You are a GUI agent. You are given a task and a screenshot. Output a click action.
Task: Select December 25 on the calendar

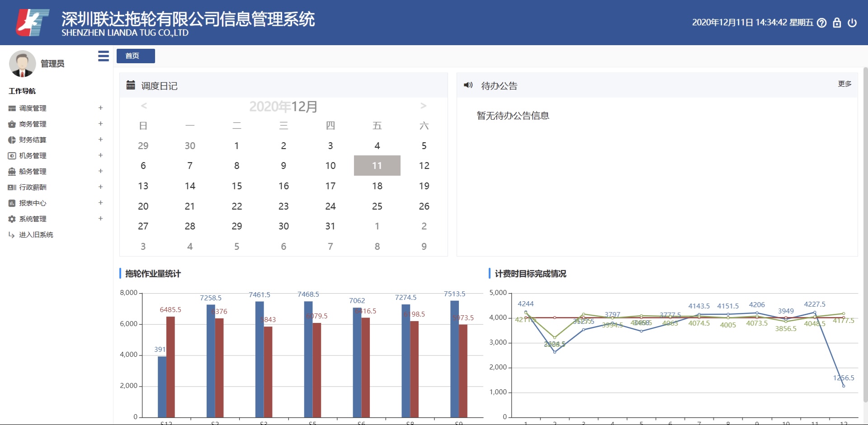tap(377, 206)
